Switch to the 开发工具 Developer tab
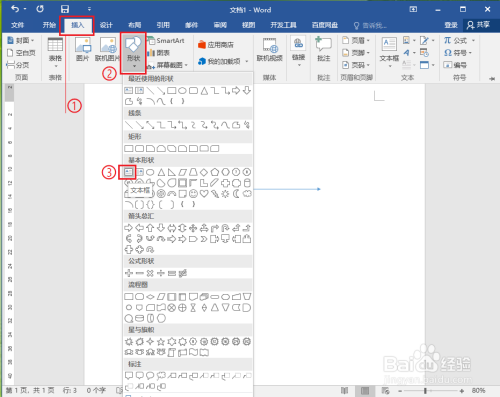The image size is (500, 397). click(x=283, y=25)
